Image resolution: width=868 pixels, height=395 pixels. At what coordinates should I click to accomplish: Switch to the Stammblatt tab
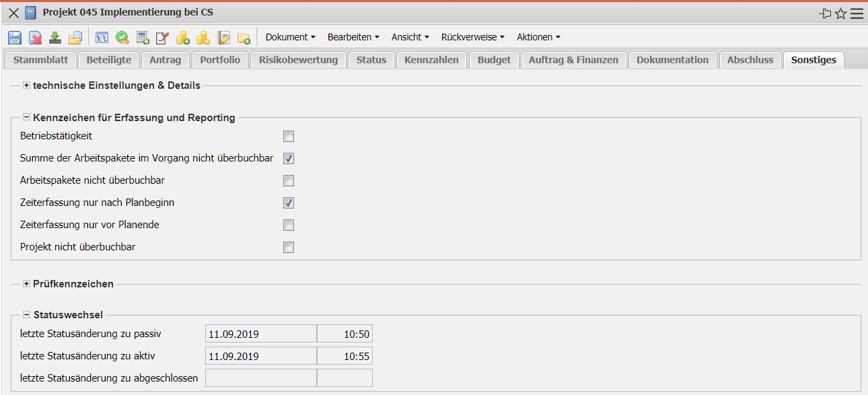point(40,60)
